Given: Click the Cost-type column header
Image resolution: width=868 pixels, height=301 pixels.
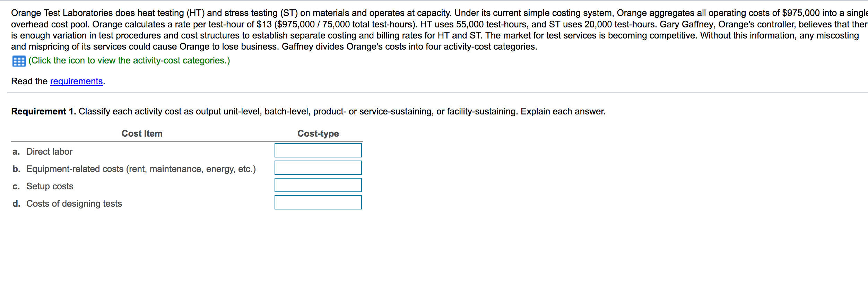Looking at the screenshot, I should point(318,133).
